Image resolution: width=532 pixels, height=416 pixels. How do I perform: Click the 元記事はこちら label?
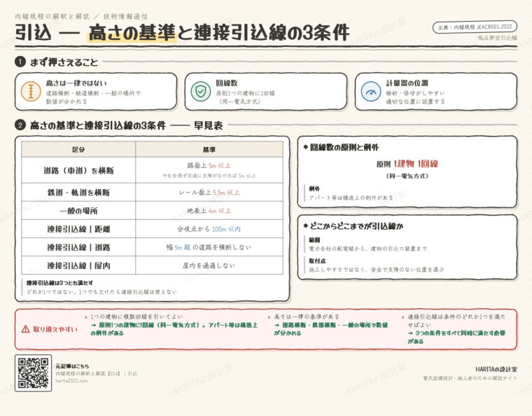point(72,366)
